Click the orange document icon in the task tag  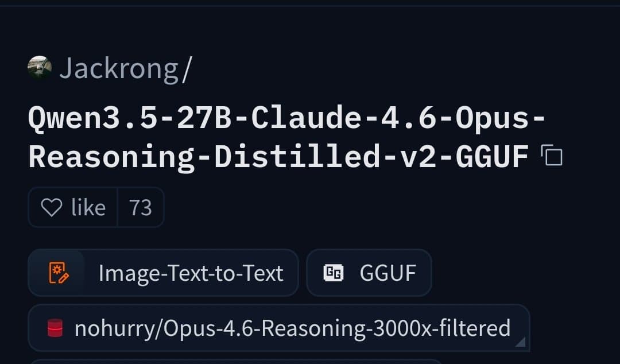[x=57, y=273]
